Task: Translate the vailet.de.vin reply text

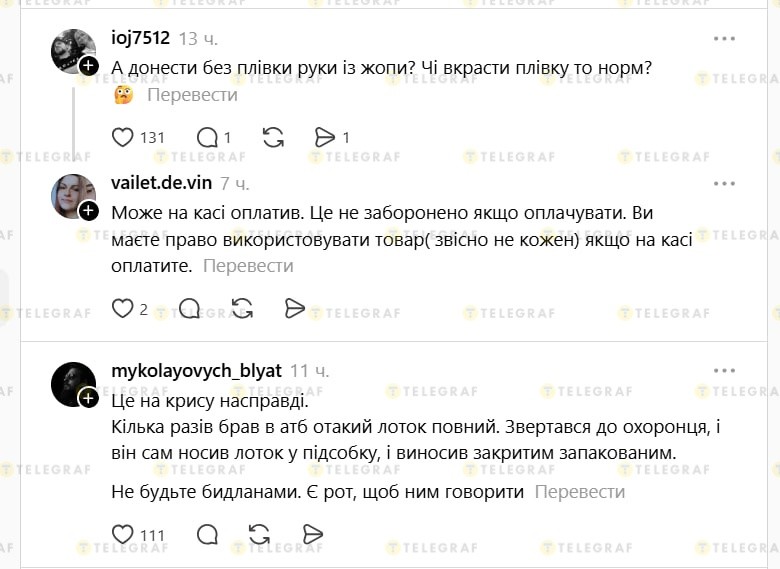Action: [x=247, y=266]
